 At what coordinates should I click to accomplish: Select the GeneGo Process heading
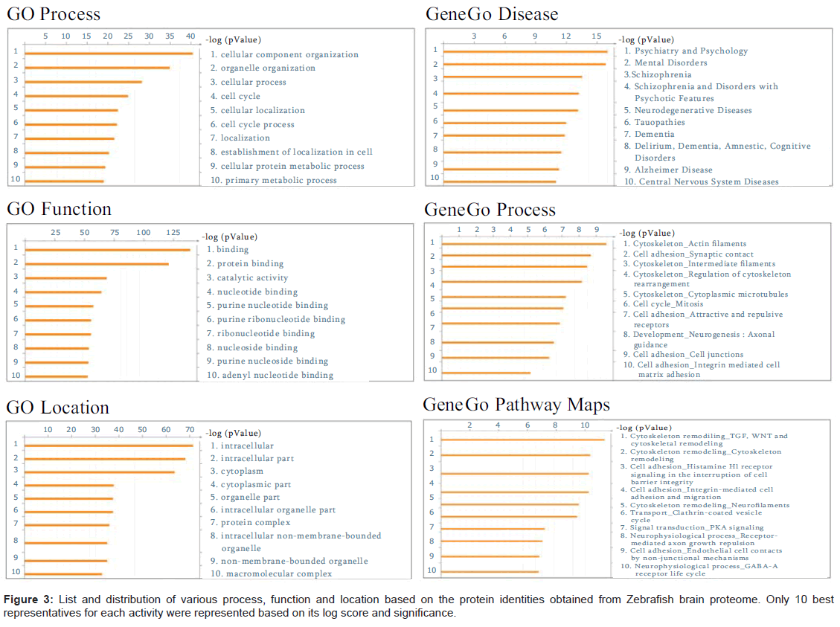point(490,210)
